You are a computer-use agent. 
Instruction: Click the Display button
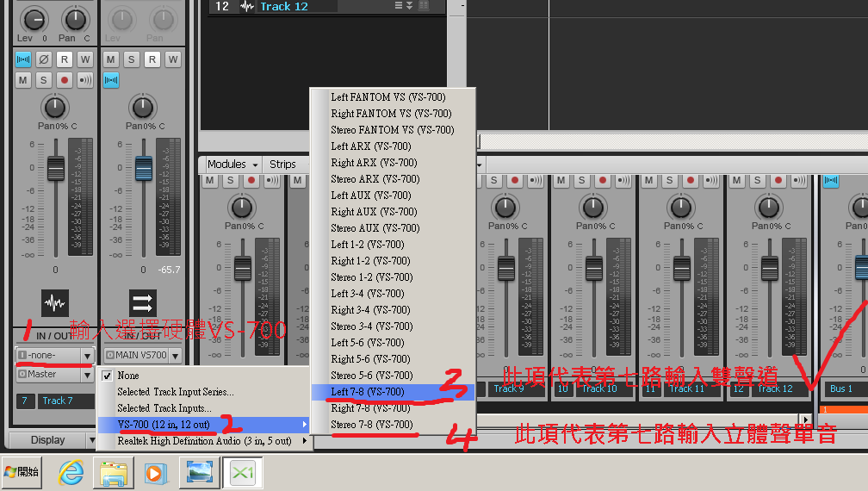click(47, 439)
